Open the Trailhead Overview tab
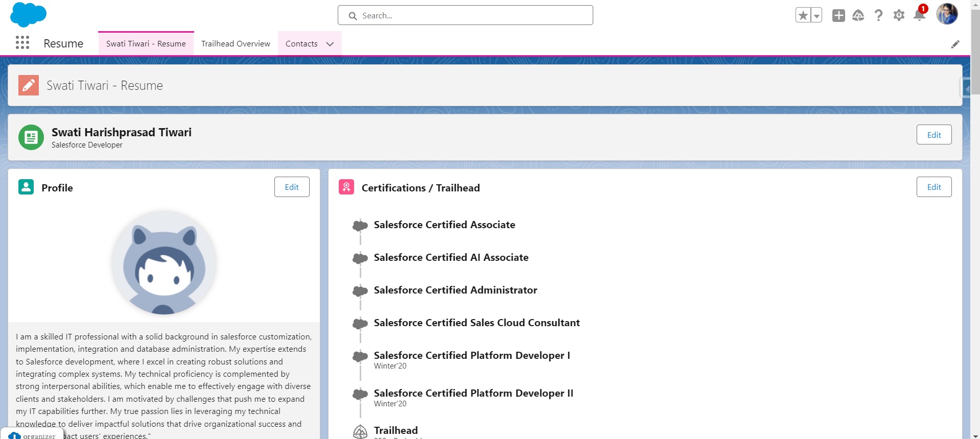This screenshot has width=980, height=439. point(236,43)
